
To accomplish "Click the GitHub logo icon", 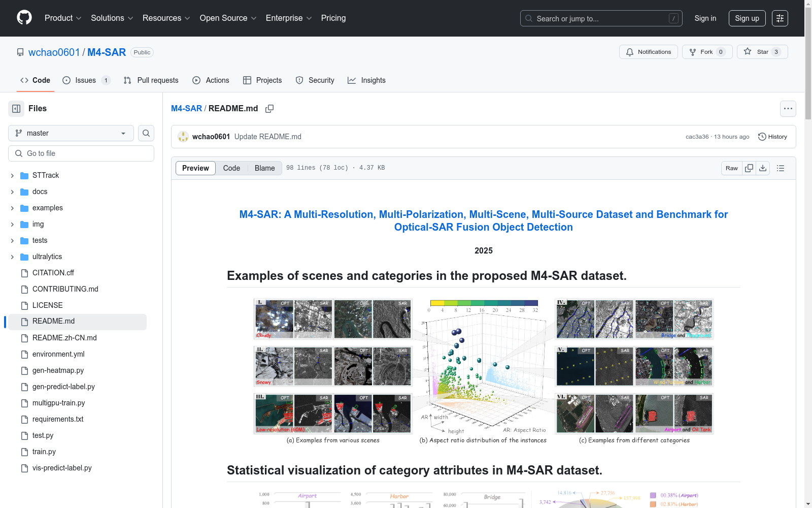I will click(x=24, y=18).
